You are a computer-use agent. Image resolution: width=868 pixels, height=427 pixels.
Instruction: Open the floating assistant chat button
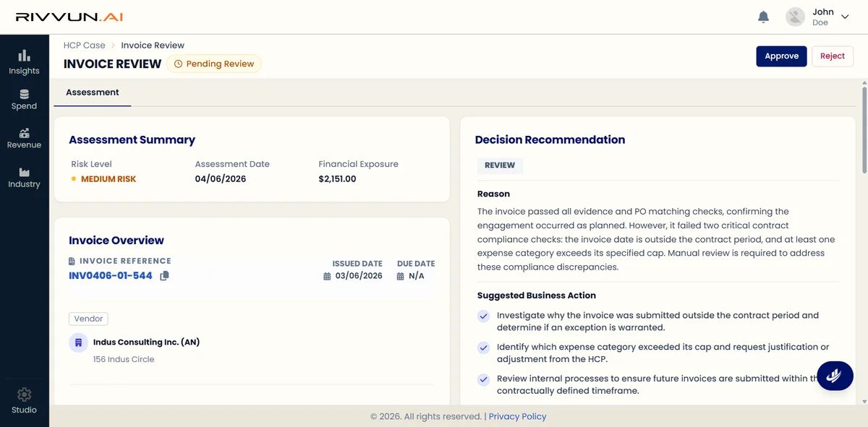(x=835, y=375)
